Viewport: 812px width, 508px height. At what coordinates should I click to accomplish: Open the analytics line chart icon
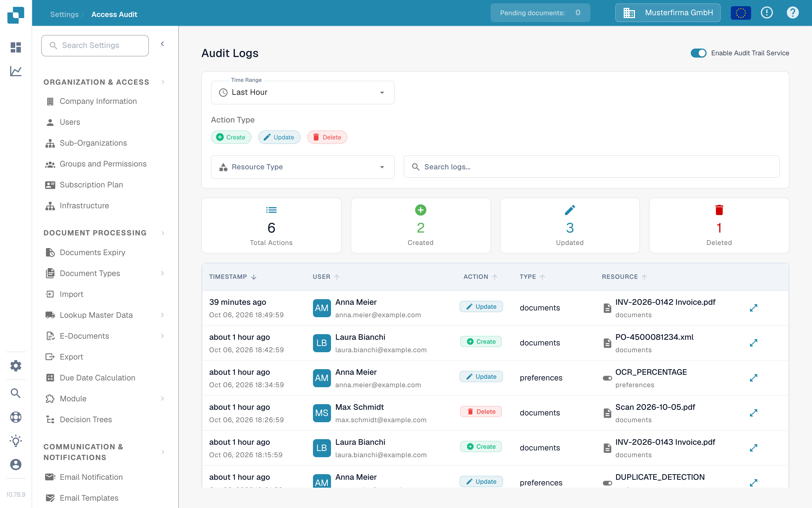click(16, 71)
